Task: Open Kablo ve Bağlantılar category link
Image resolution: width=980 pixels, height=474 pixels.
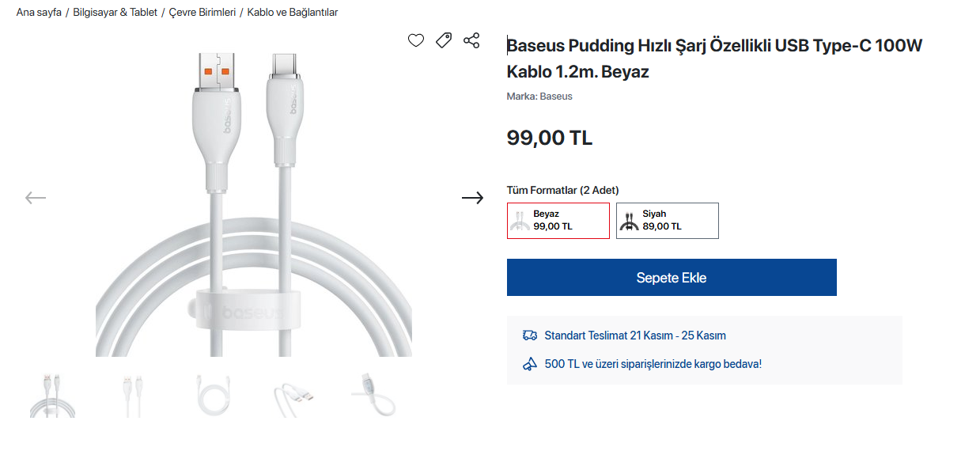Action: click(293, 13)
